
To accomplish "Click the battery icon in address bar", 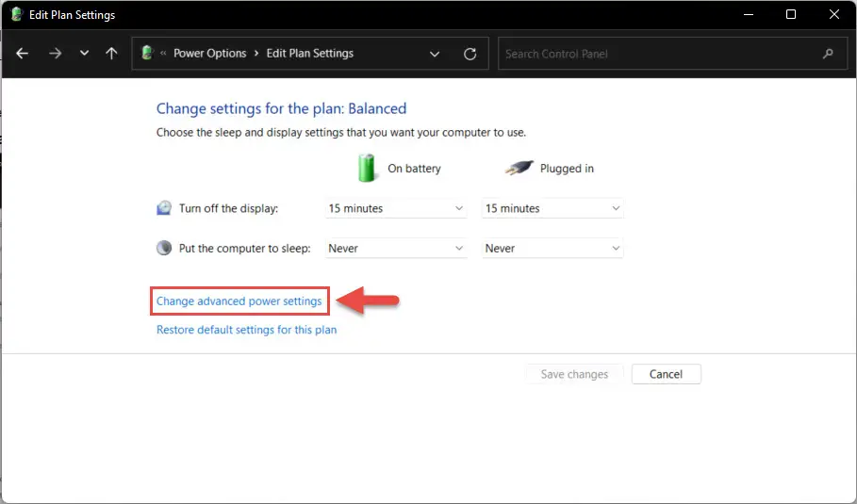I will (x=147, y=53).
